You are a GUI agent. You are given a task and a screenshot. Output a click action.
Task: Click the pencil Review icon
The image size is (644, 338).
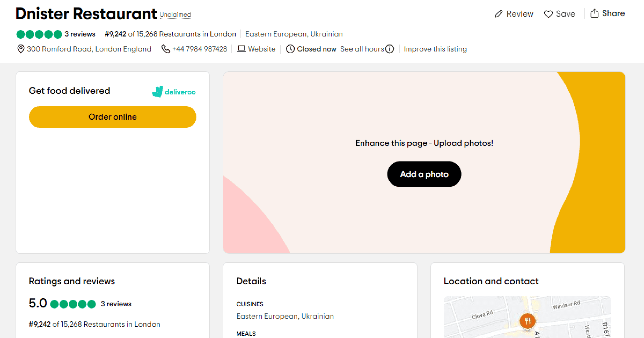(499, 14)
